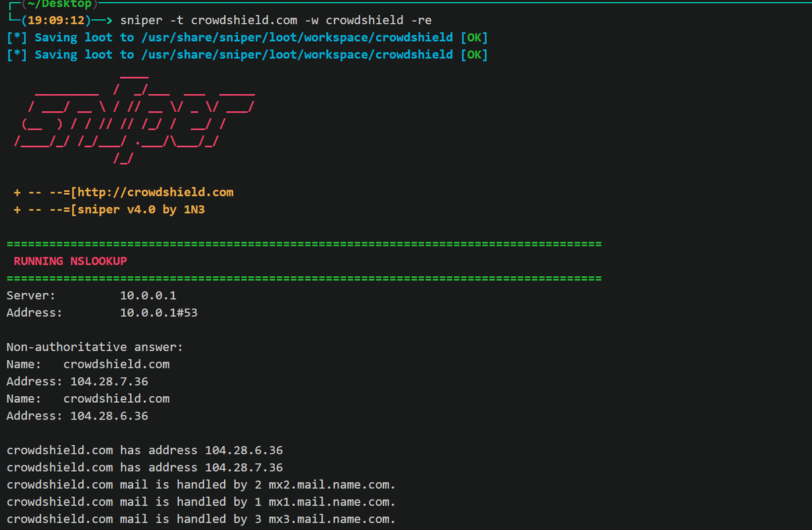This screenshot has height=530, width=812.
Task: Click the 'Non-authoritative answer:' line
Action: [95, 347]
